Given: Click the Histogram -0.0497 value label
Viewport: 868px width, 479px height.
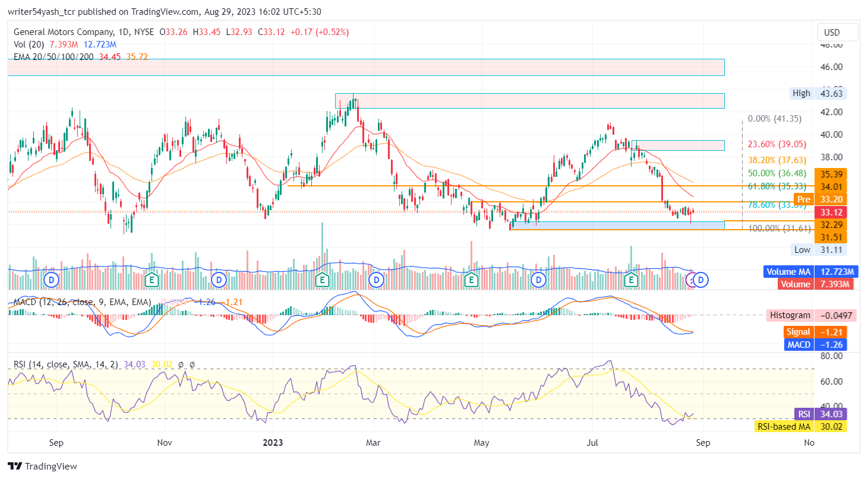Looking at the screenshot, I should [x=812, y=315].
